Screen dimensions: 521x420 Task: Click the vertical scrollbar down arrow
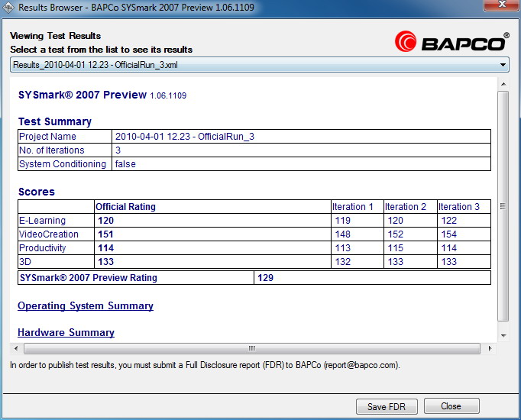coord(503,336)
